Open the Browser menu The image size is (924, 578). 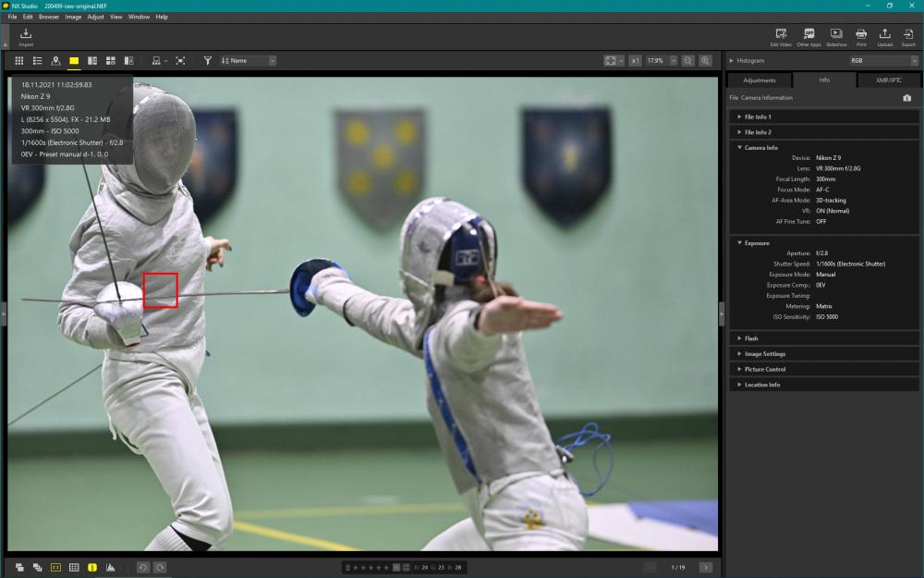point(49,17)
